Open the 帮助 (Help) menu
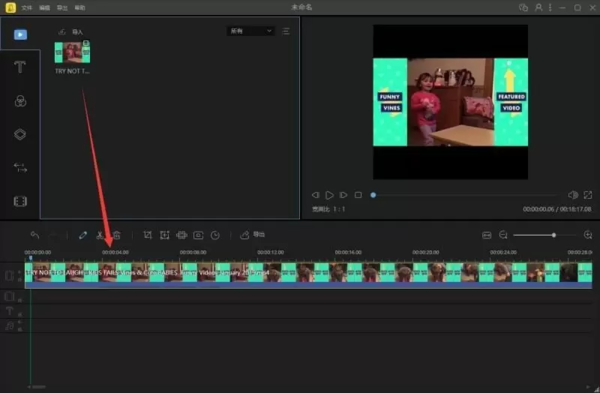 (x=80, y=8)
